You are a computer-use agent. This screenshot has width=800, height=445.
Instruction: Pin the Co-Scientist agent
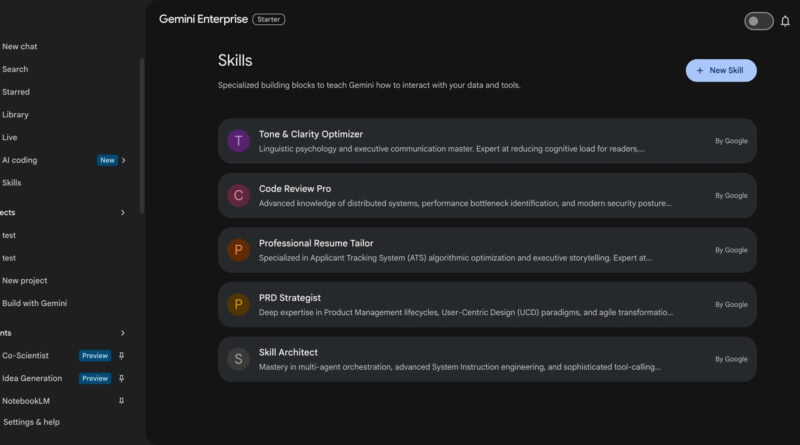point(122,356)
